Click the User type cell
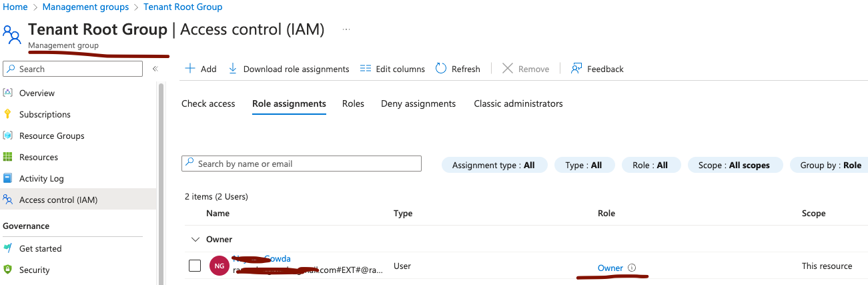The image size is (868, 285). click(402, 266)
